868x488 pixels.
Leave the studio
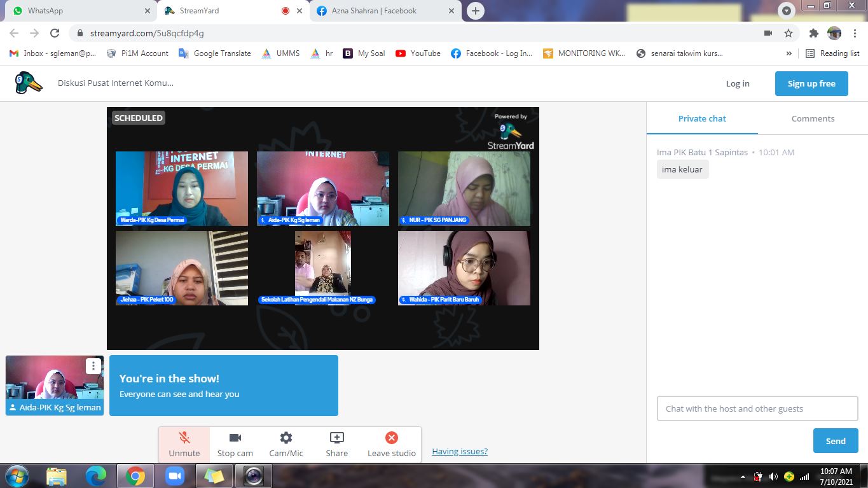[391, 444]
